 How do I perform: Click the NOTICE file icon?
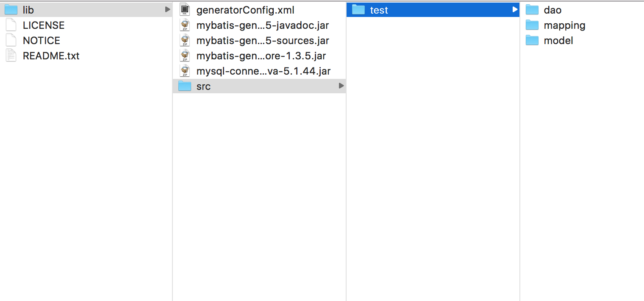(x=11, y=40)
